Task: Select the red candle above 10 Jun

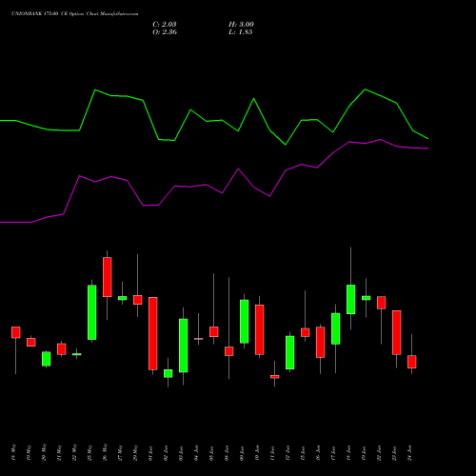Action: (x=260, y=329)
